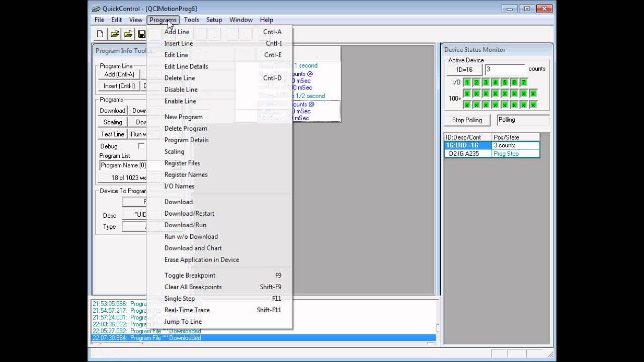
Task: Click the Open folder icon with arrow
Action: coord(128,34)
